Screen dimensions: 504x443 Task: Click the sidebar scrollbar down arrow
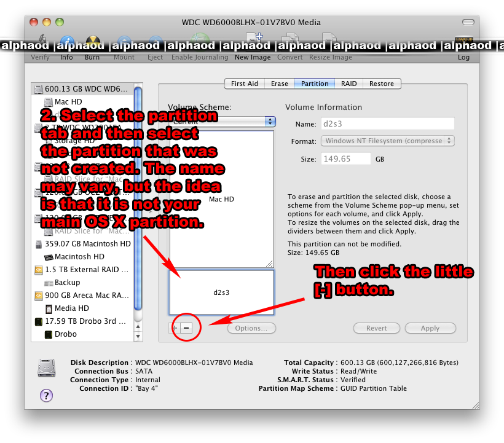pyautogui.click(x=138, y=336)
